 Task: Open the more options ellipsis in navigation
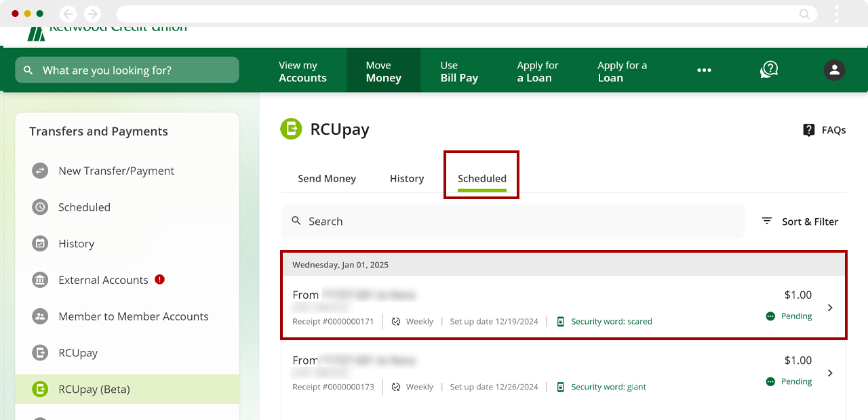705,70
